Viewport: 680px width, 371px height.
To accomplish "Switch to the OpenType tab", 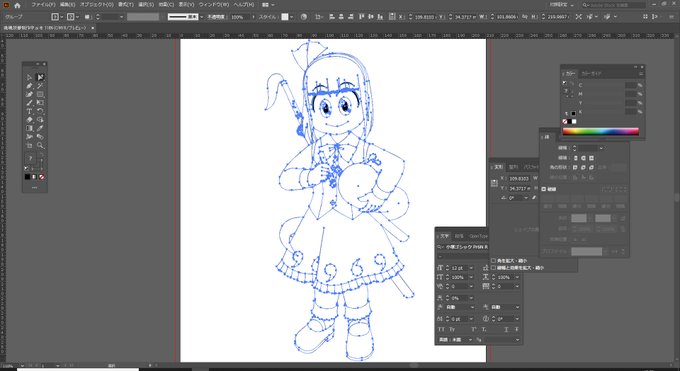I will click(x=479, y=236).
